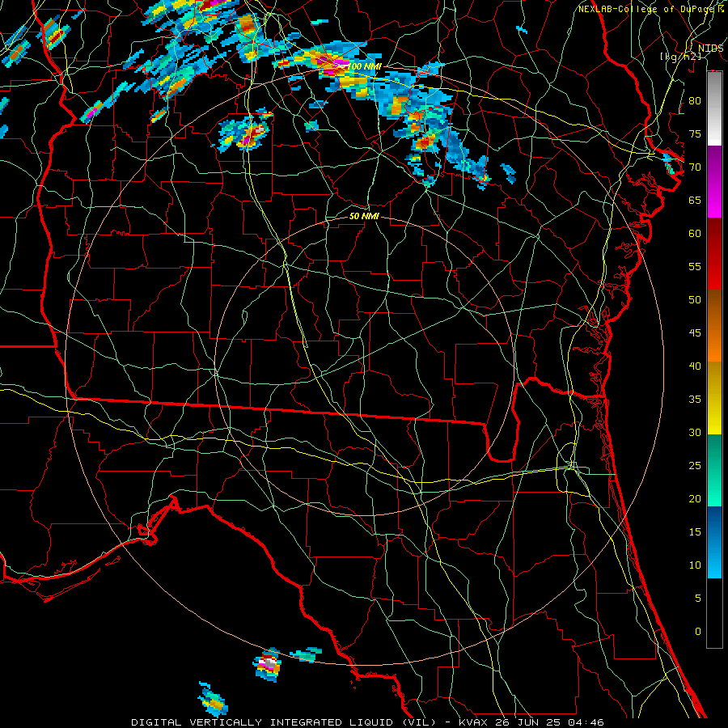
Task: Click the 60 value on the scale
Action: coord(695,234)
